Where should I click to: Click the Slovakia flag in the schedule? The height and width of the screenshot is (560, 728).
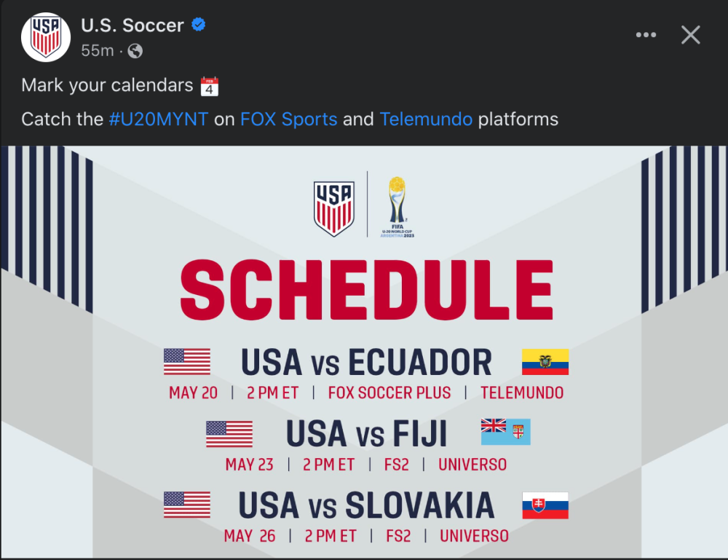click(545, 505)
